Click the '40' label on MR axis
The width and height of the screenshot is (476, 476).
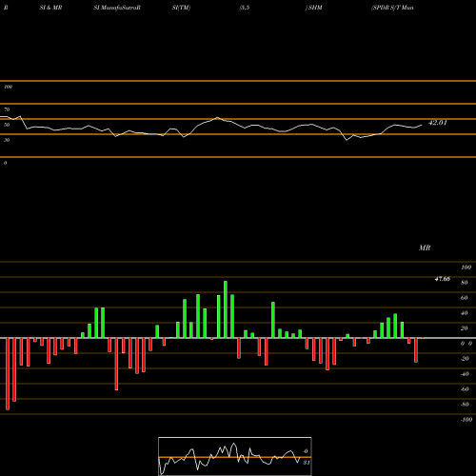(x=465, y=313)
